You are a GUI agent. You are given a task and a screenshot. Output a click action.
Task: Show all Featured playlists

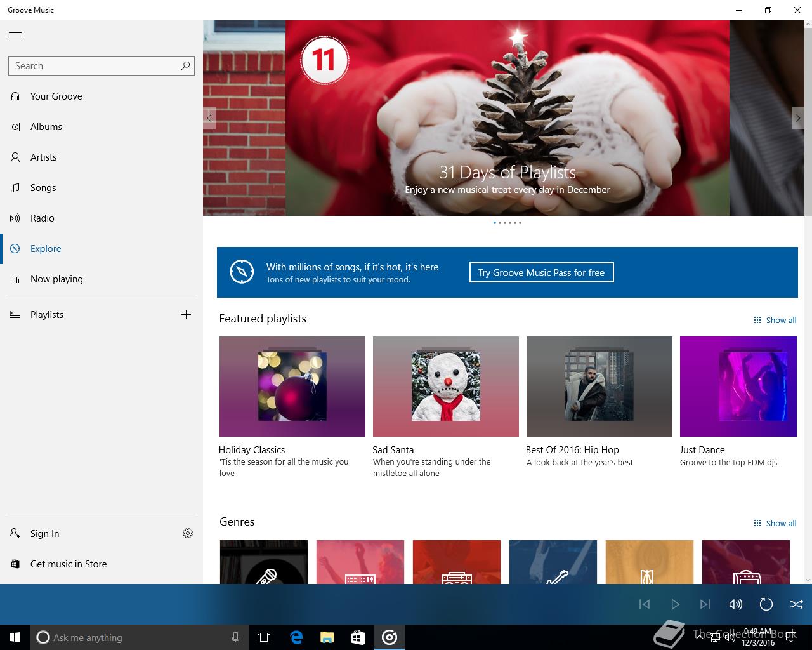point(775,320)
